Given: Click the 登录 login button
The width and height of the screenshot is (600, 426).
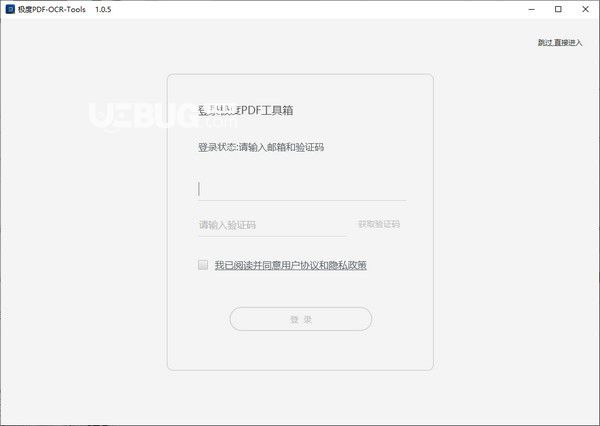Looking at the screenshot, I should [301, 319].
